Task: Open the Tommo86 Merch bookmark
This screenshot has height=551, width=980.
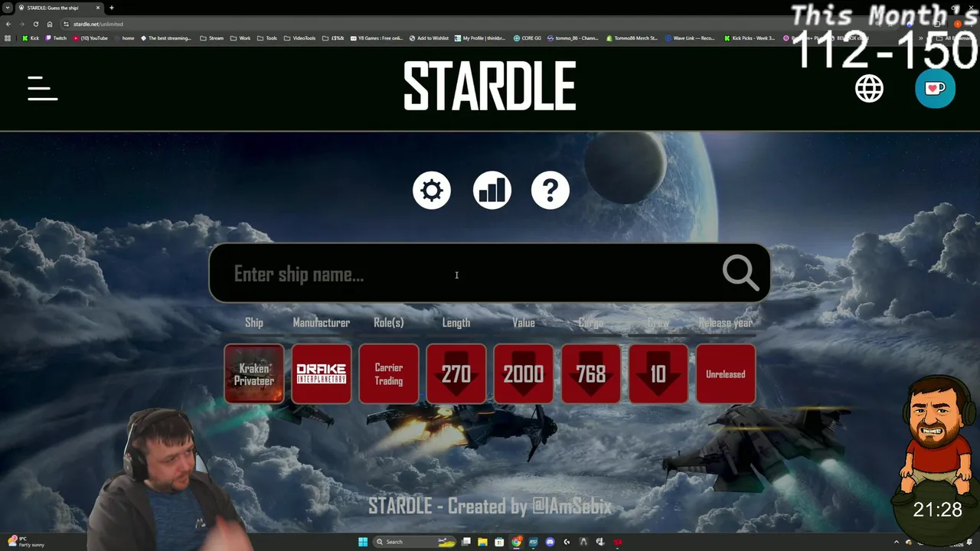Action: [632, 37]
